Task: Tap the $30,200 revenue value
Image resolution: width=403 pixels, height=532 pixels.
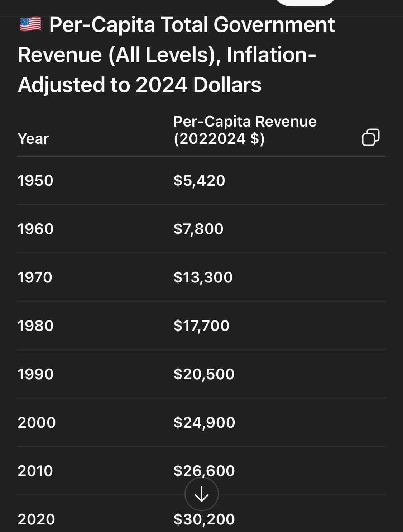Action: [x=204, y=519]
